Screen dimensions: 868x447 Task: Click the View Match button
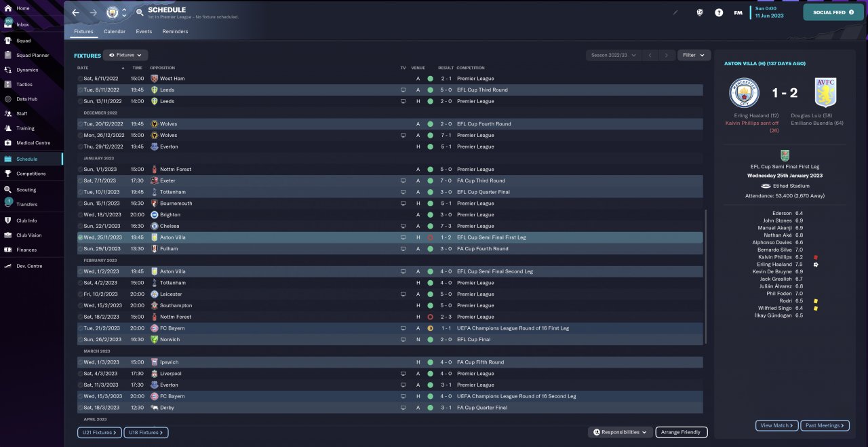point(777,425)
